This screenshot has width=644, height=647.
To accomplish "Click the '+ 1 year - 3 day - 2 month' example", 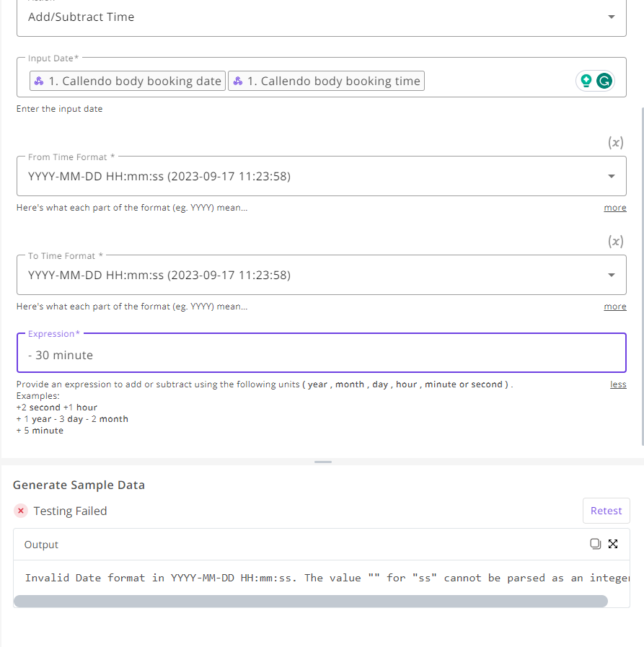I will 72,419.
